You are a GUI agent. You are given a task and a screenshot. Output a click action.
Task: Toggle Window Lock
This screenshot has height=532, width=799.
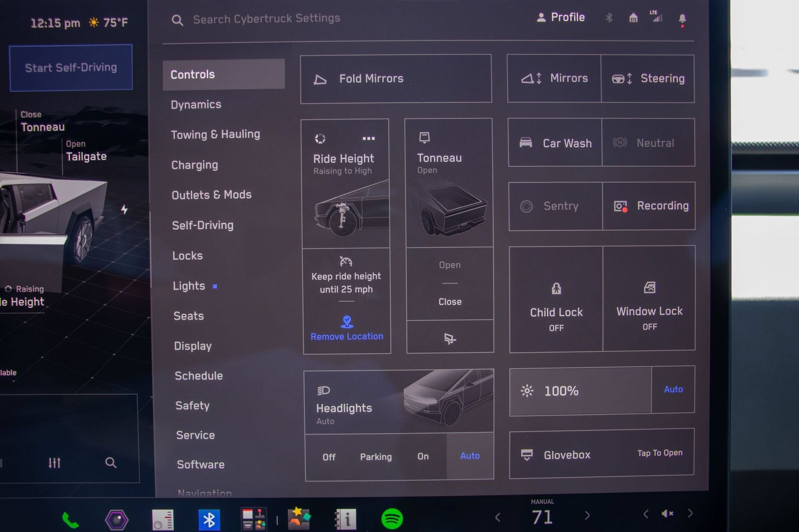[649, 298]
